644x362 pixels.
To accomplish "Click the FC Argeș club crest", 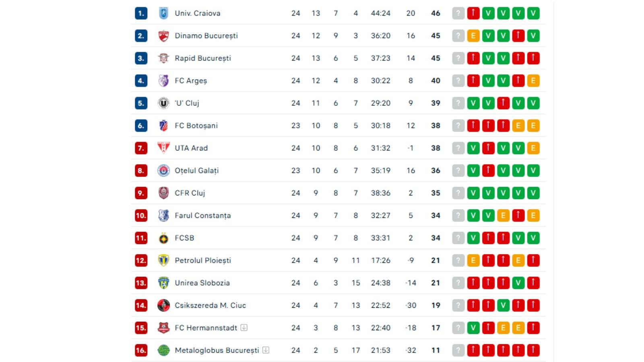I will click(x=164, y=80).
